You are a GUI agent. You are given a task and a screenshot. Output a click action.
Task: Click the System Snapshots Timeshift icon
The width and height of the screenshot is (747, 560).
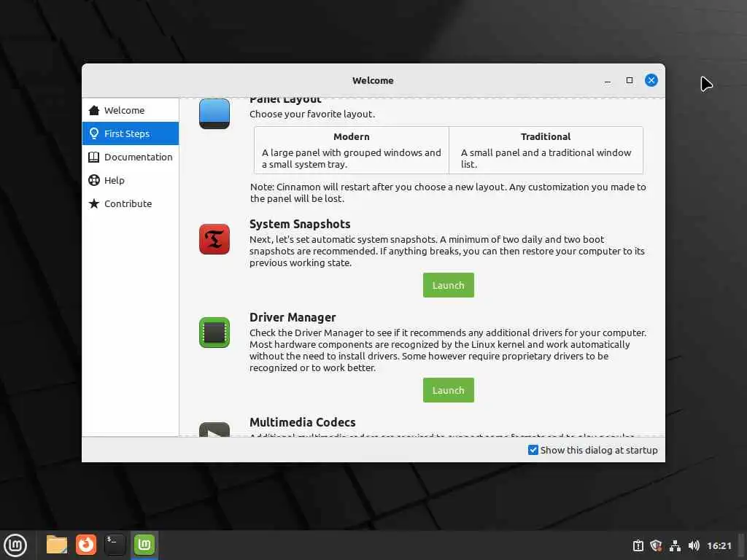click(x=214, y=239)
